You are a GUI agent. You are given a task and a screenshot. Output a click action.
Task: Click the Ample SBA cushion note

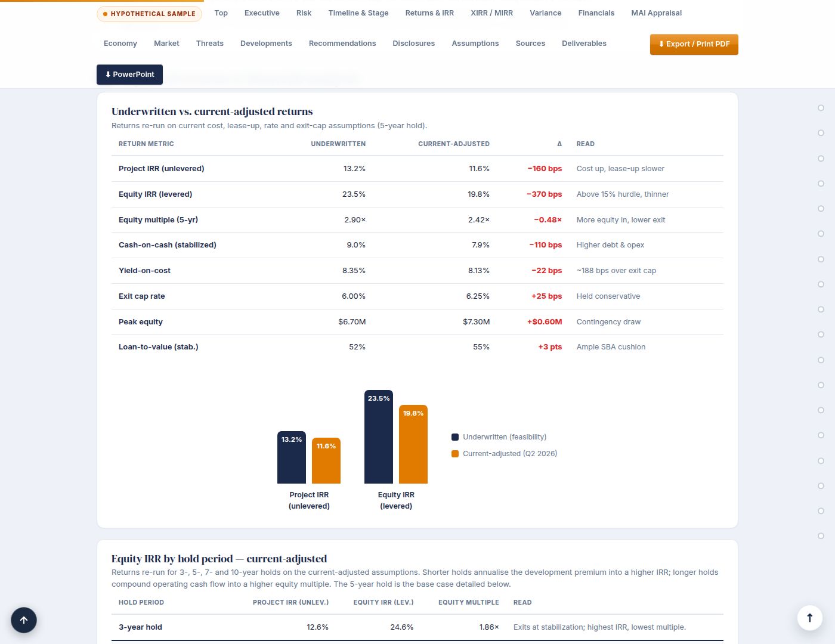pos(611,347)
